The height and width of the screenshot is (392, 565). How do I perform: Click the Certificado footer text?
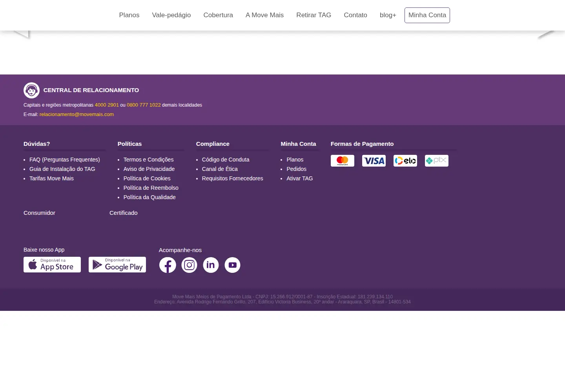(x=124, y=213)
